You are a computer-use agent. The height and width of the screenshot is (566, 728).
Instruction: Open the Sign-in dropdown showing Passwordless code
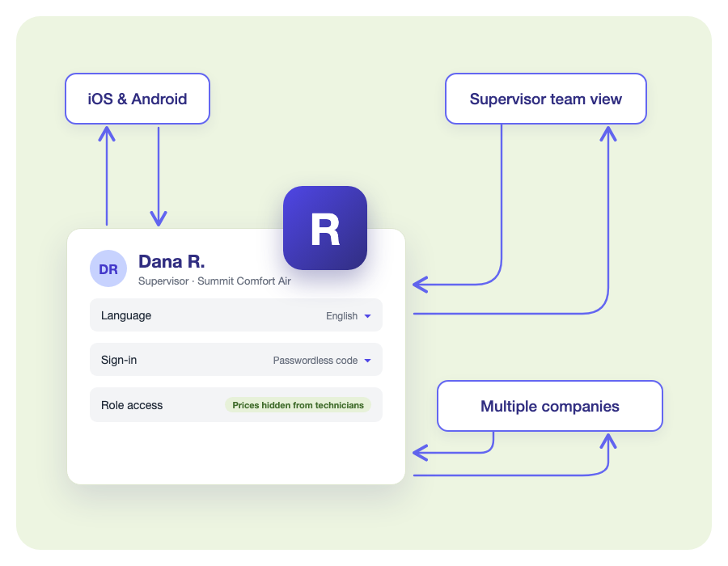coord(236,360)
